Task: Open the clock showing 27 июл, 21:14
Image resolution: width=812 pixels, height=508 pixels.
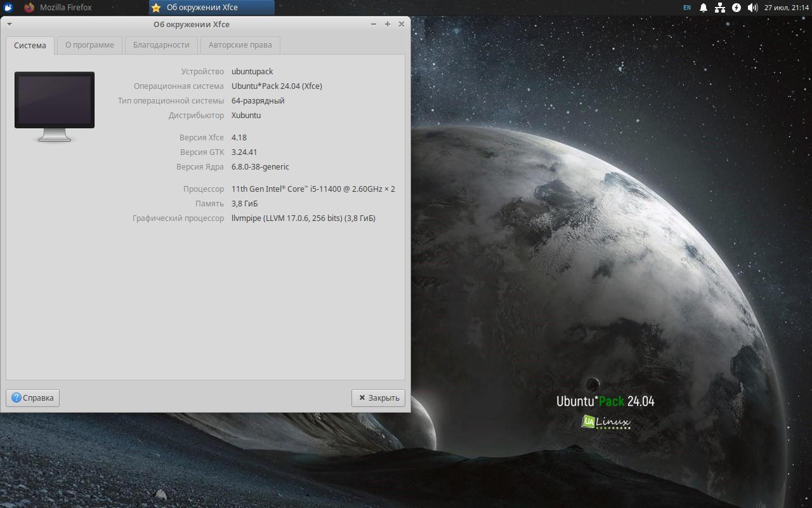Action: coord(786,8)
